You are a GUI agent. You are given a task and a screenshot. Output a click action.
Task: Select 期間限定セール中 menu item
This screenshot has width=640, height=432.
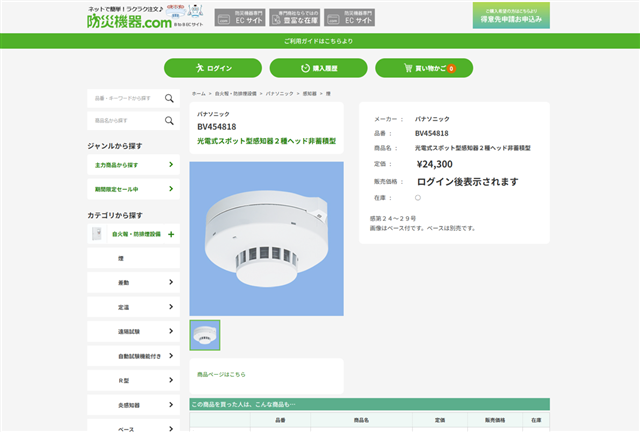133,188
